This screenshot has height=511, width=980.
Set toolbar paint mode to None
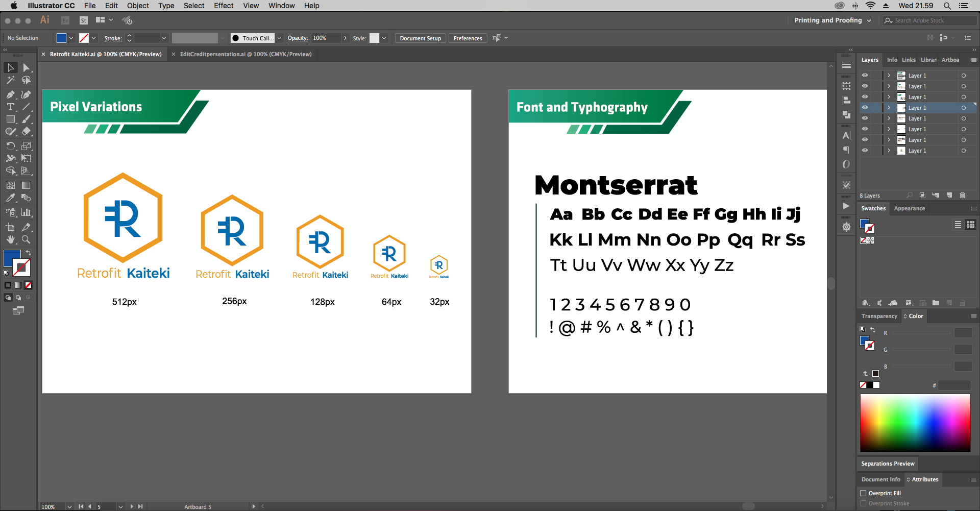(x=29, y=285)
